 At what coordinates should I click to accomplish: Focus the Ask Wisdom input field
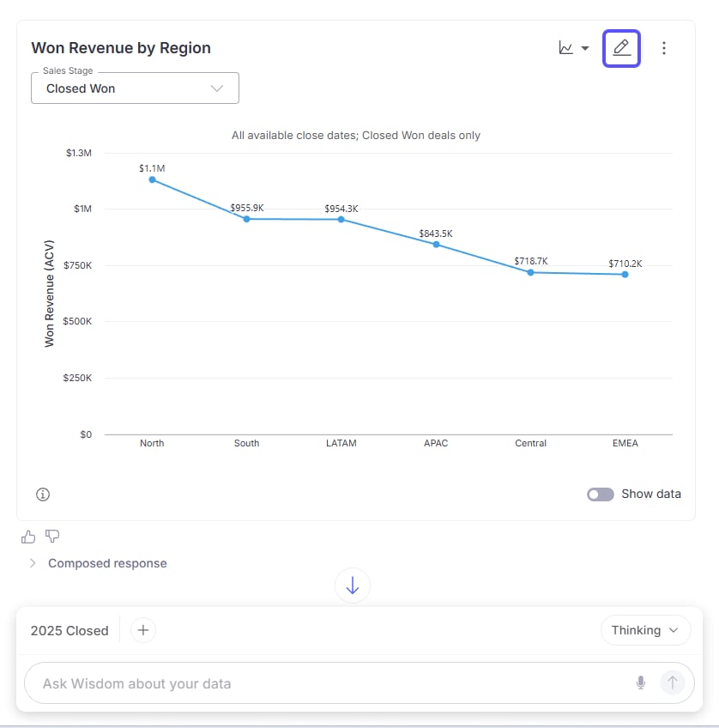coord(359,683)
